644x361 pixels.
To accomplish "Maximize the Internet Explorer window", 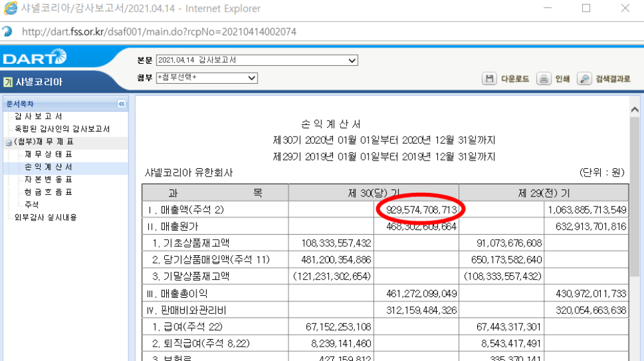I will pos(586,8).
